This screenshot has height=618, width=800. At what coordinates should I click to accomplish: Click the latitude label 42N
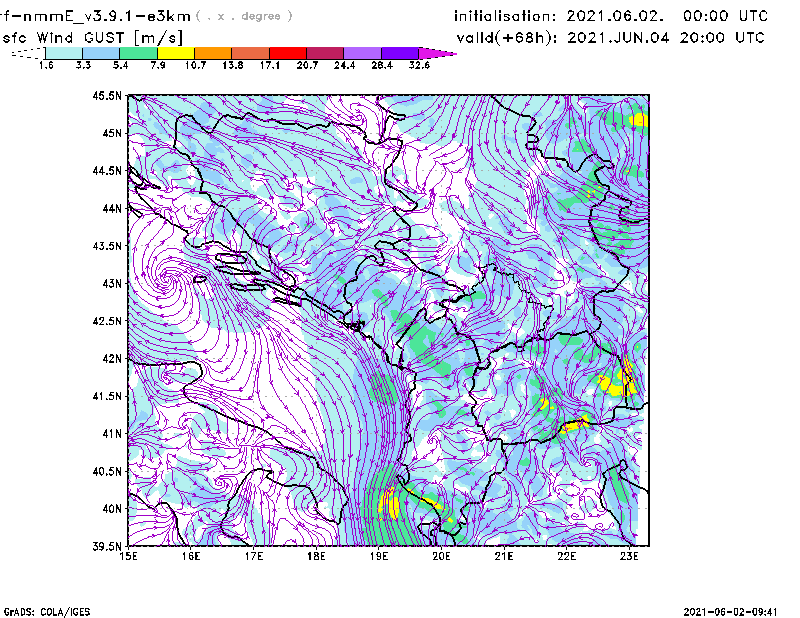(x=112, y=359)
